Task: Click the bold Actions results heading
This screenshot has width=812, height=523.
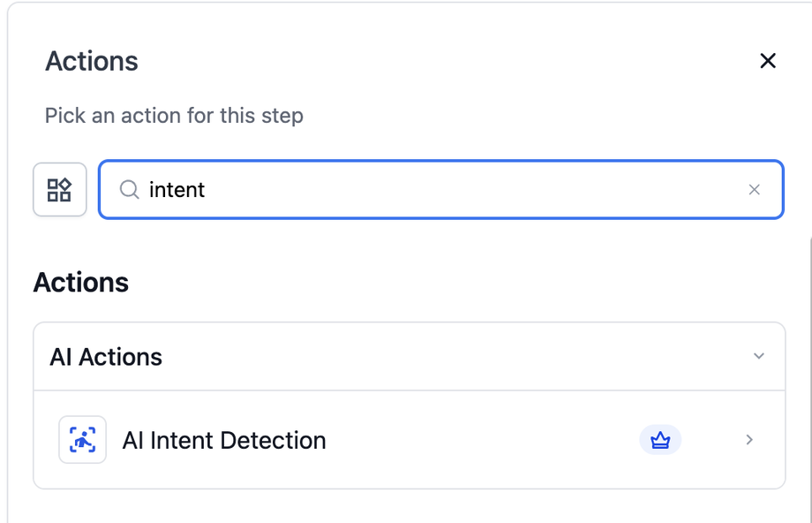Action: tap(81, 283)
